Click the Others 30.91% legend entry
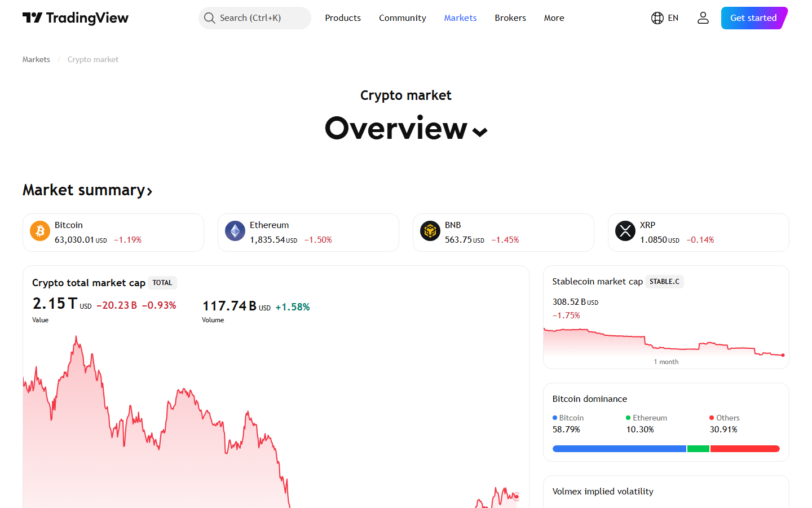Viewport: 812px width, 508px height. [x=725, y=424]
